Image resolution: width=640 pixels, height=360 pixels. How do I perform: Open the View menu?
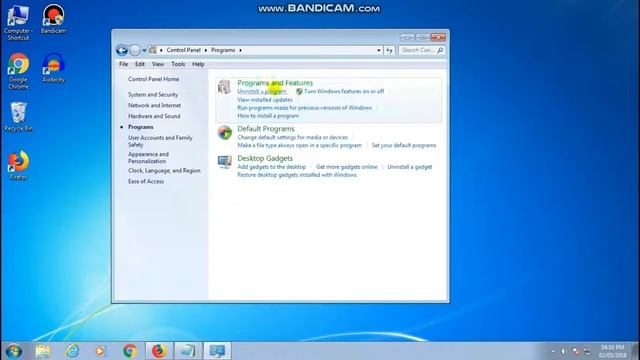158,64
